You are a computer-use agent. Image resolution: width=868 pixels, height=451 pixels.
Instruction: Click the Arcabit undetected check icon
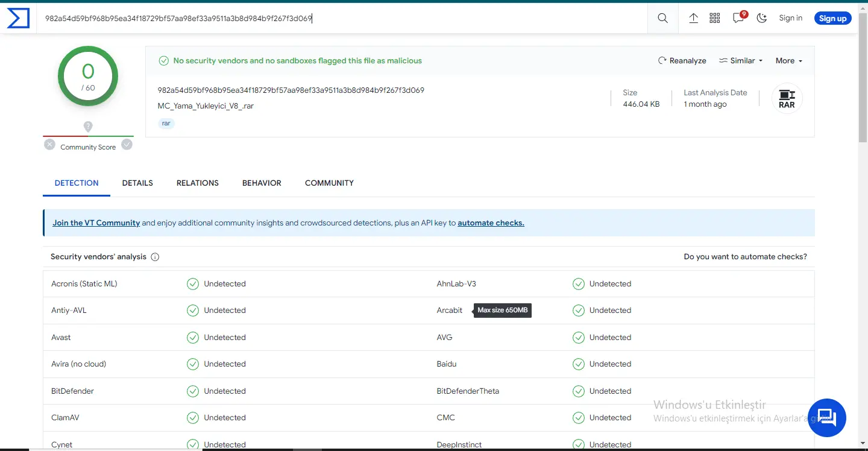pyautogui.click(x=579, y=311)
